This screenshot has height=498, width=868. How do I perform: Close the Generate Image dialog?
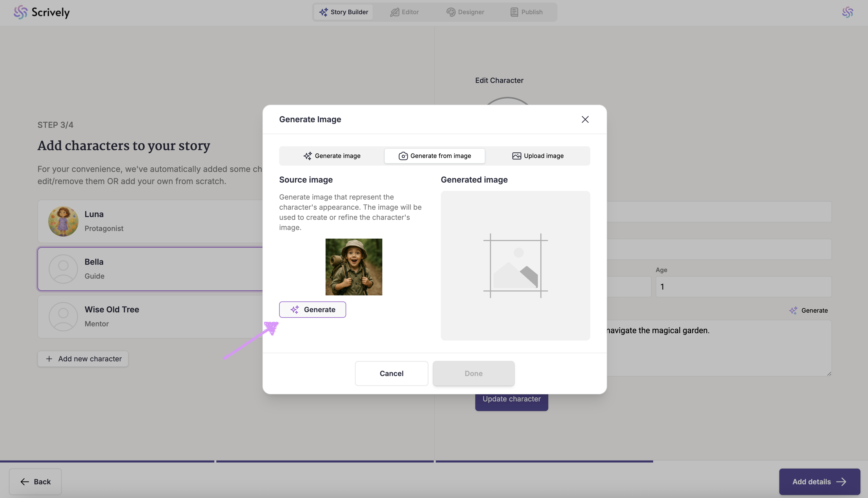click(x=585, y=119)
